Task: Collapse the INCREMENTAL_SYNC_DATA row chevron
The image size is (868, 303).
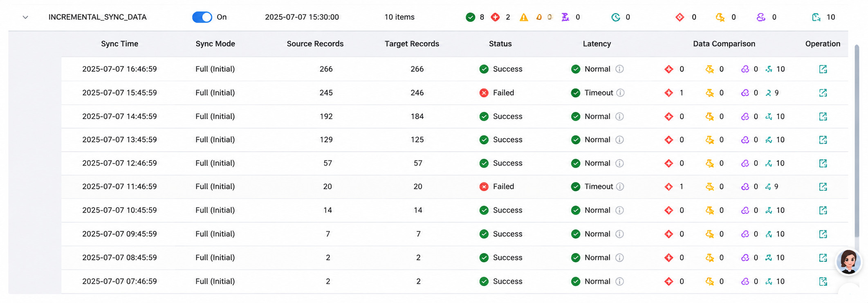Action: pyautogui.click(x=25, y=17)
